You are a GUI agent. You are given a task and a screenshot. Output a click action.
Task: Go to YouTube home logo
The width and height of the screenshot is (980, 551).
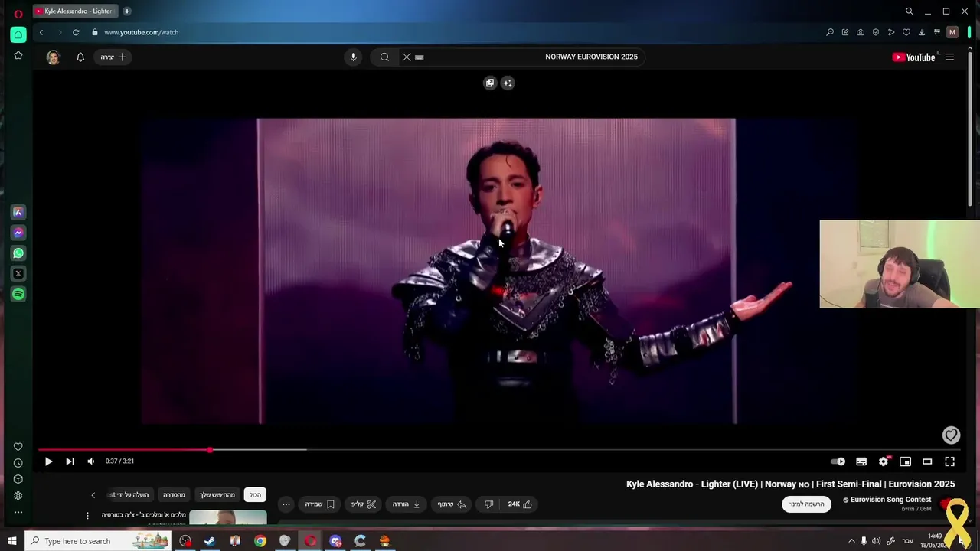[914, 57]
